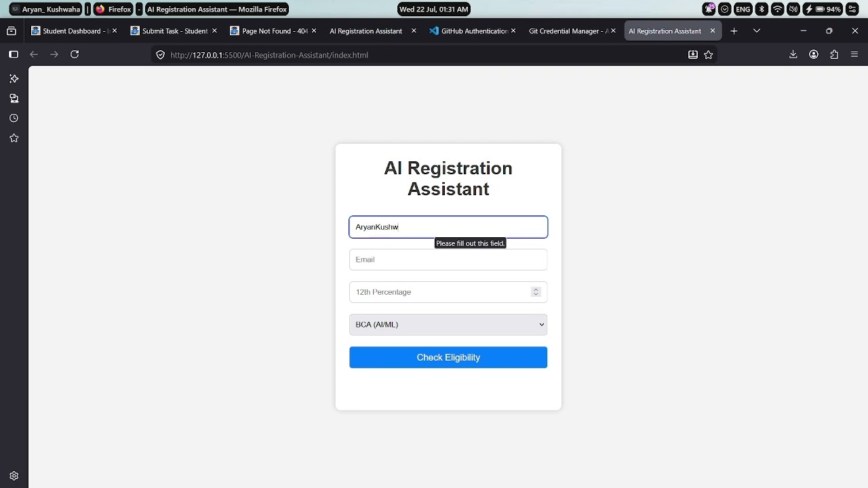
Task: Open synced tabs icon in sidebar
Action: 14,98
